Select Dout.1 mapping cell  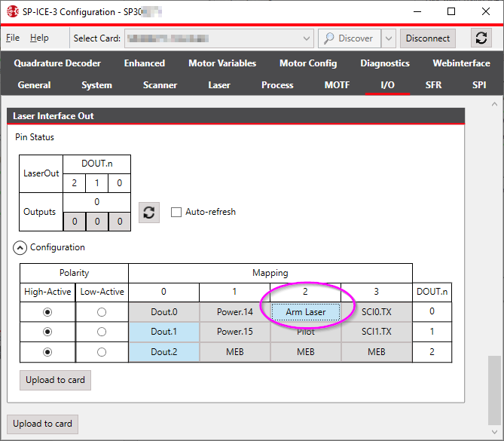(164, 332)
